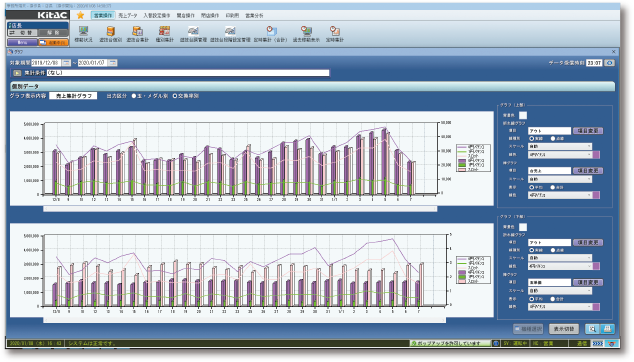The height and width of the screenshot is (362, 634).
Task: Click the yellow star favorites icon
Action: pyautogui.click(x=80, y=15)
